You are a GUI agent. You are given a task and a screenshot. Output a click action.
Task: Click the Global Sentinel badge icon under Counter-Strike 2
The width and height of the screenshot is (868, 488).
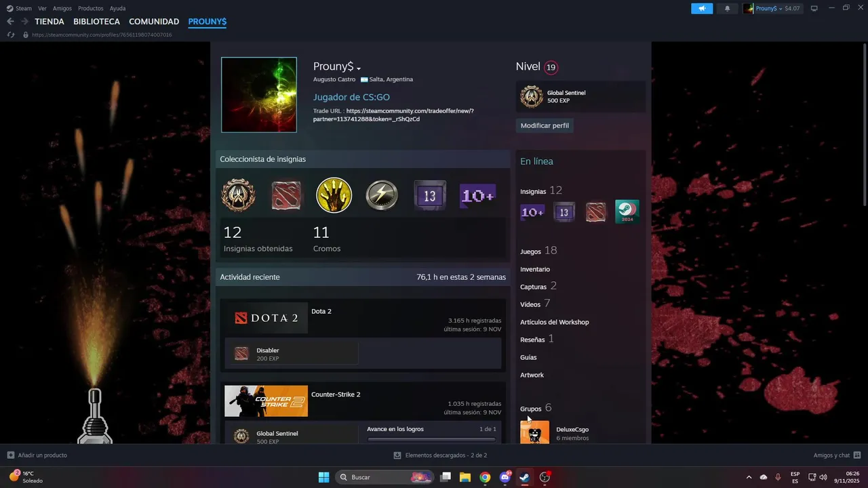[241, 436]
